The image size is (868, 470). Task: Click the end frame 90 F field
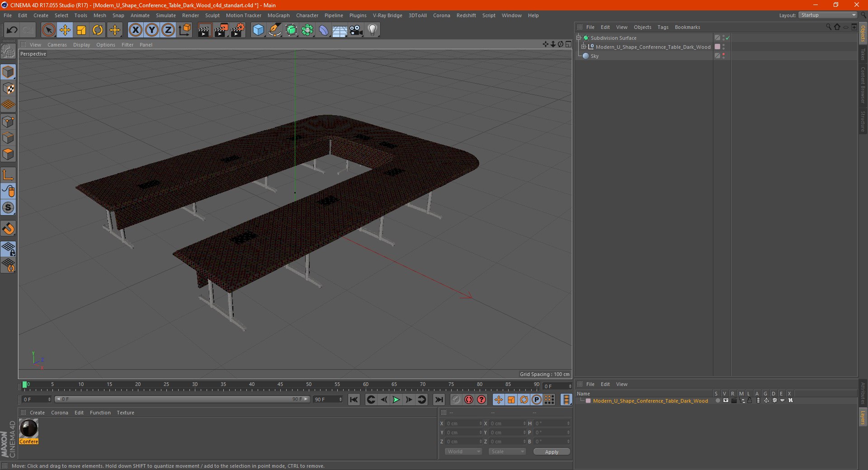[328, 399]
